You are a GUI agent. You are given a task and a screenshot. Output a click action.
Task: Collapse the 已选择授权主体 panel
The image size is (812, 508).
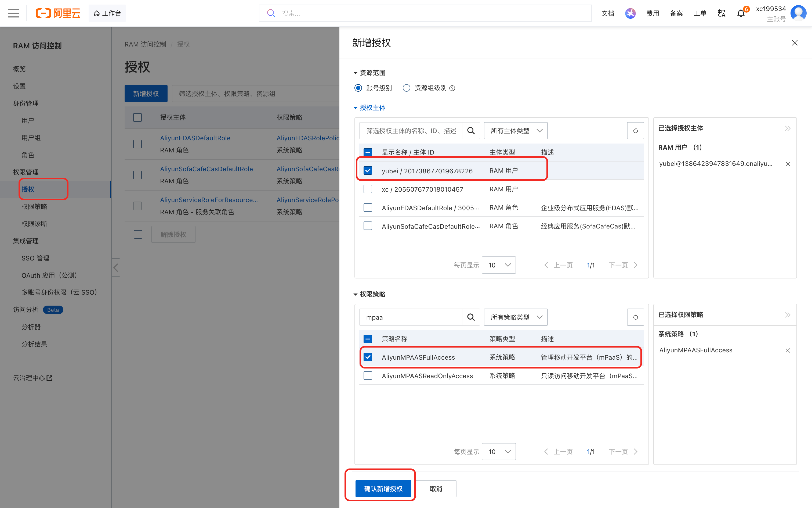(x=788, y=128)
